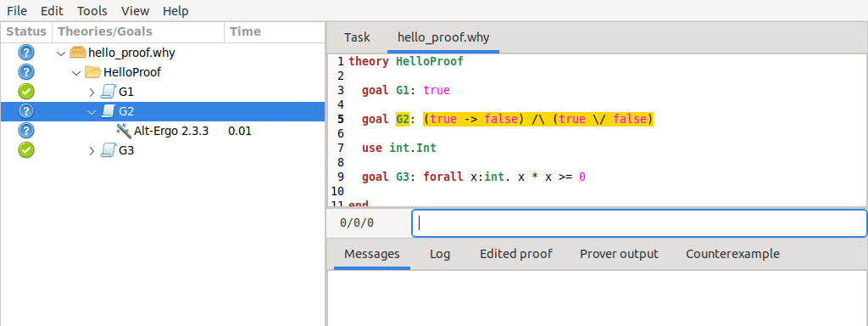Open the Tools menu
The image size is (868, 326).
pyautogui.click(x=92, y=10)
